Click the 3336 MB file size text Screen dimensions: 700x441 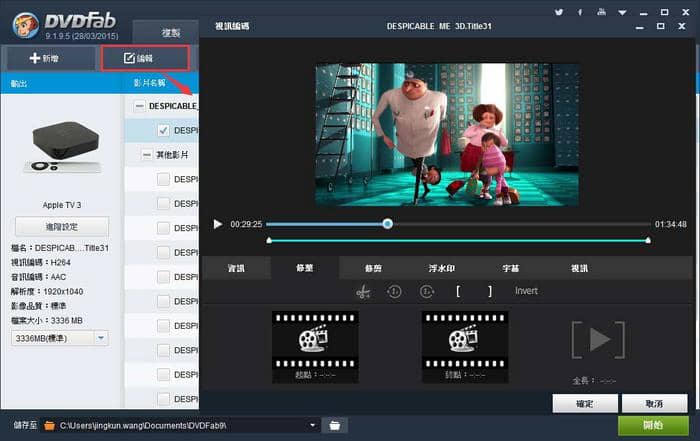[x=67, y=320]
